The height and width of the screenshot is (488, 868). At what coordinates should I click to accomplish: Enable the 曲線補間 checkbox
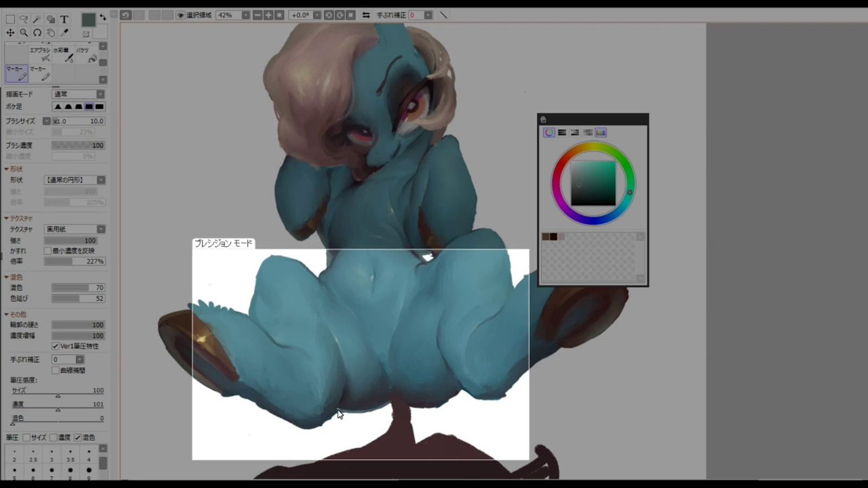[x=55, y=370]
